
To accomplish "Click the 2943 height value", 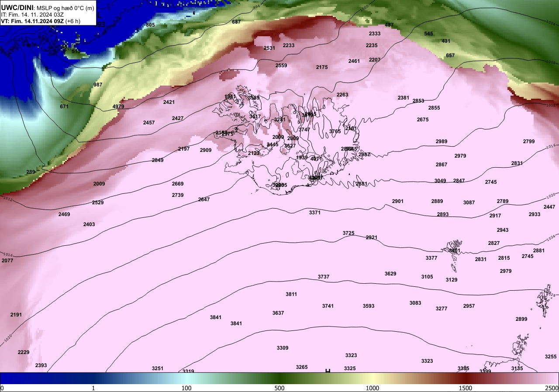I will tap(503, 230).
